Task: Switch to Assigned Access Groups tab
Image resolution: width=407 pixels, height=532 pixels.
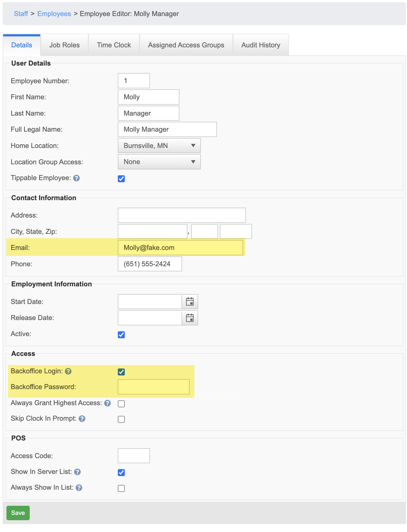Action: point(186,45)
